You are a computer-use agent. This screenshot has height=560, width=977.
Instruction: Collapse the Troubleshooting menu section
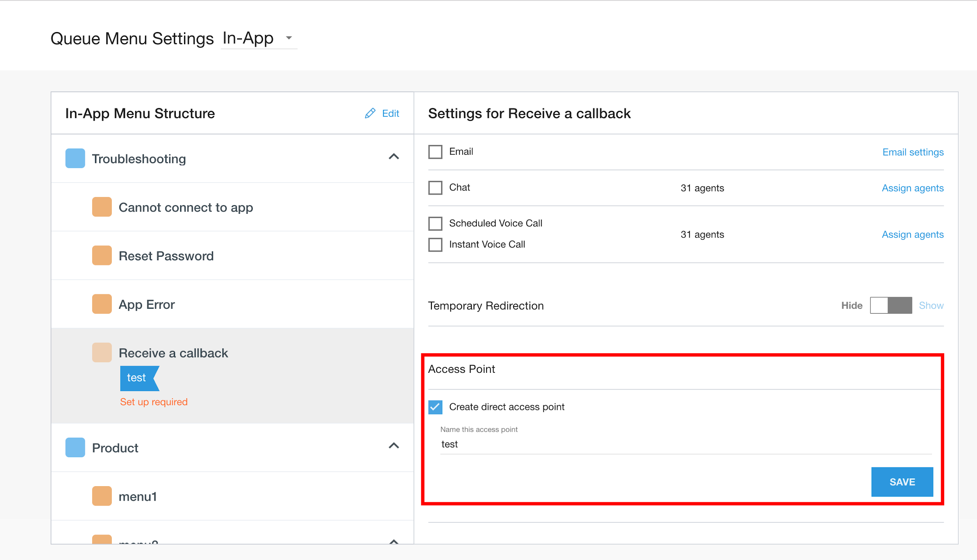coord(394,157)
